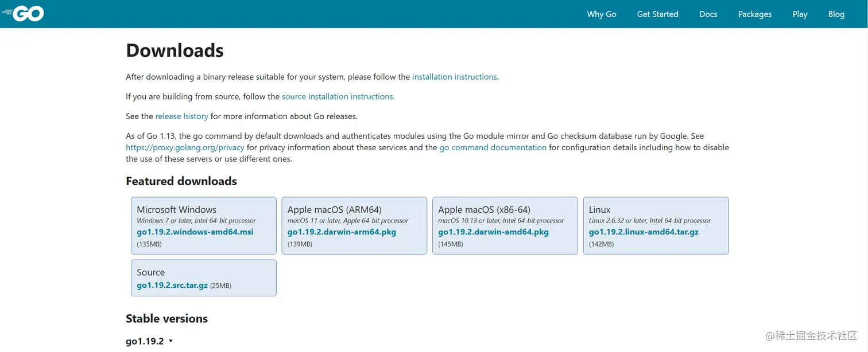Open the go command documentation link
The height and width of the screenshot is (352, 868).
tap(493, 147)
